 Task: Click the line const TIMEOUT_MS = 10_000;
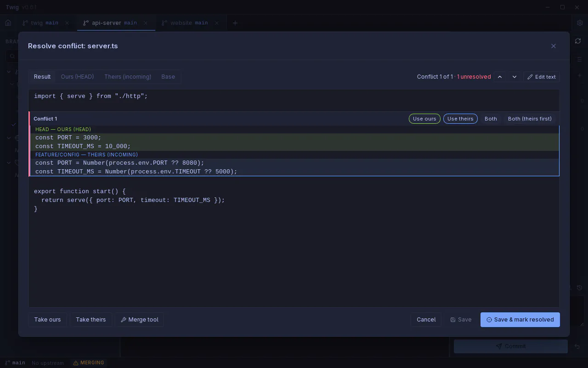(294, 146)
